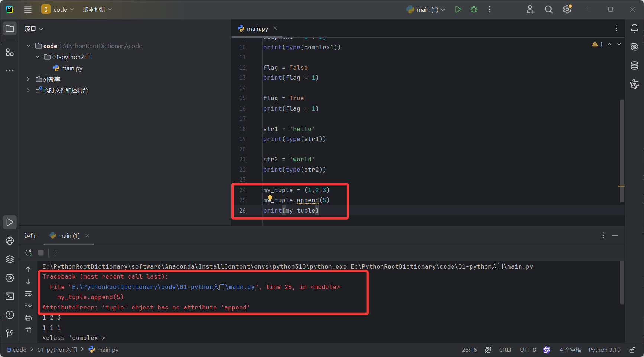
Task: Open Run panel options ellipsis
Action: click(603, 235)
